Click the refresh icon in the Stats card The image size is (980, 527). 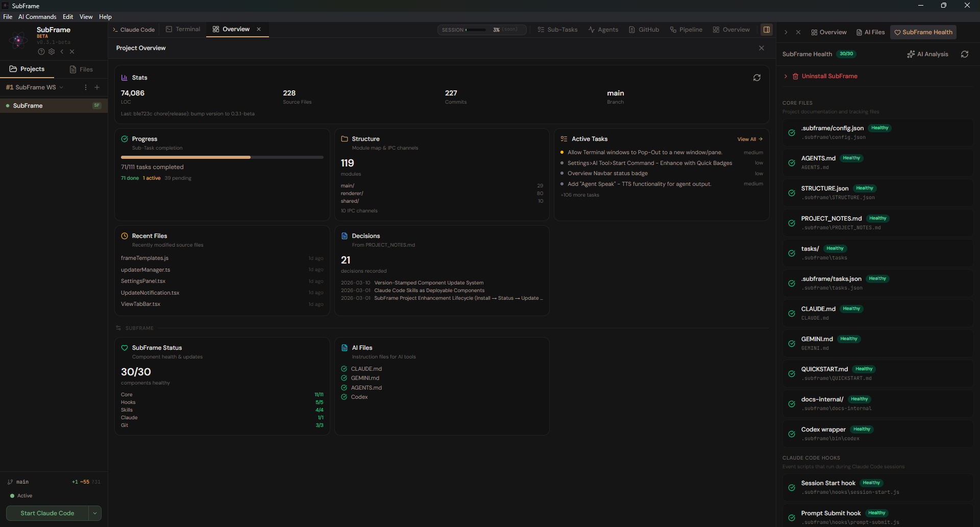[x=757, y=78]
